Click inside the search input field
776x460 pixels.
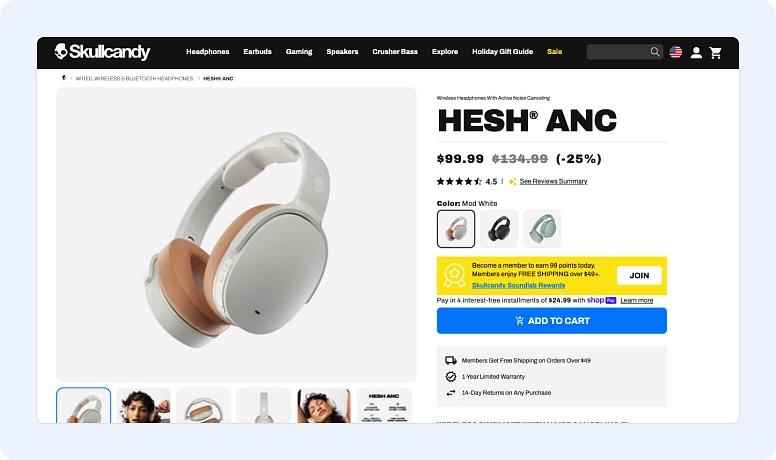tap(618, 51)
